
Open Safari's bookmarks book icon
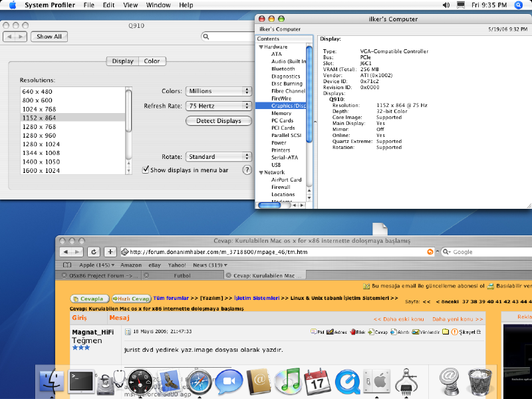click(x=67, y=265)
